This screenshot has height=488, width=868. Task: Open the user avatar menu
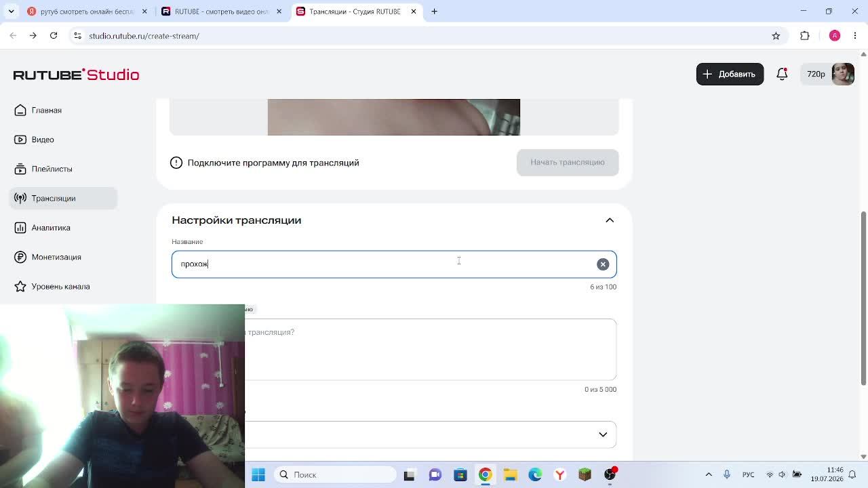click(x=843, y=74)
